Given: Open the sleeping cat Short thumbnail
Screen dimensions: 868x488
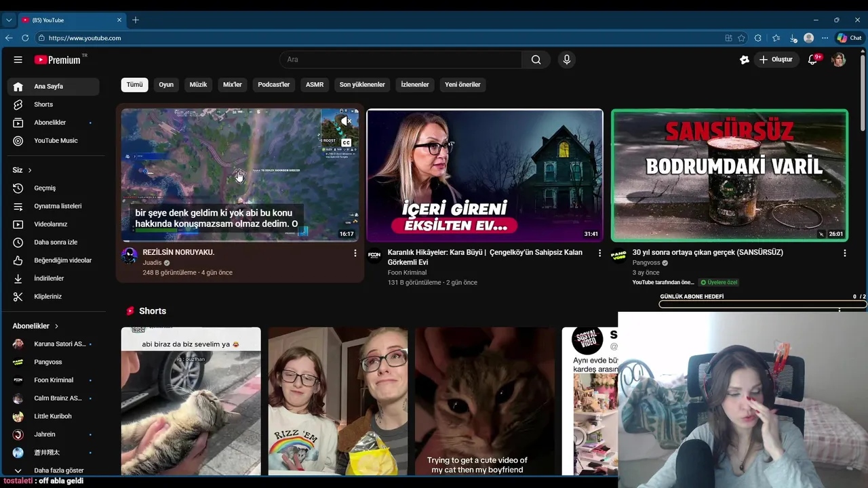Looking at the screenshot, I should tap(191, 401).
